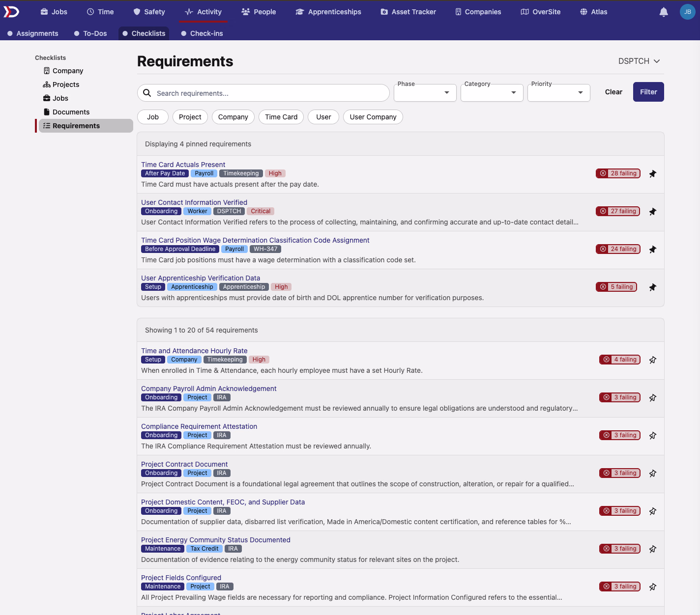Open the People navigation menu
700x615 pixels.
(x=259, y=12)
